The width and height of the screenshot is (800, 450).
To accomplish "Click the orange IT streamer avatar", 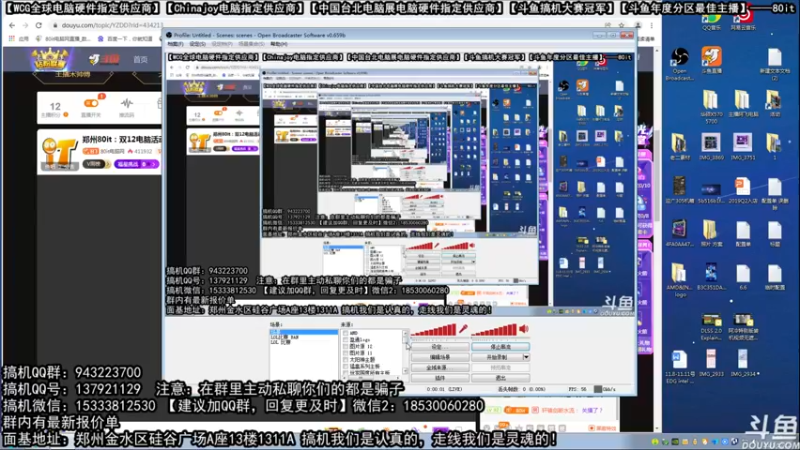I will [59, 153].
